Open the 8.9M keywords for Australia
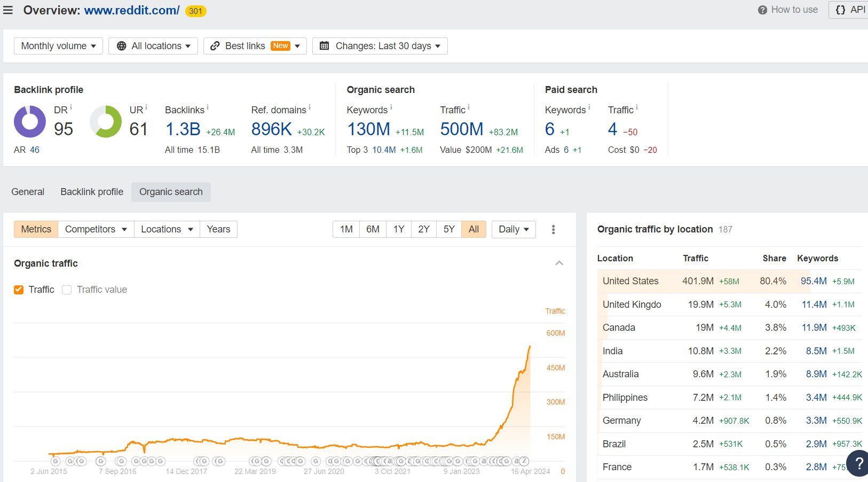868x482 pixels. (816, 374)
